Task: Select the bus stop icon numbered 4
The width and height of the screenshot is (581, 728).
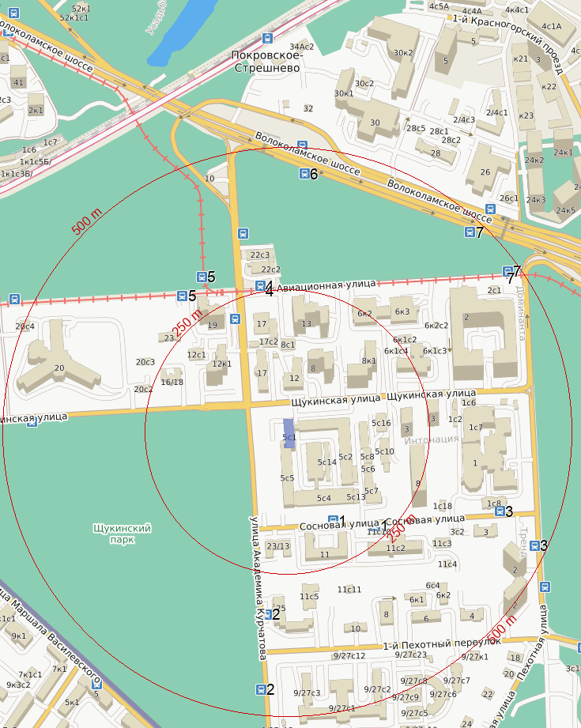Action: point(260,286)
